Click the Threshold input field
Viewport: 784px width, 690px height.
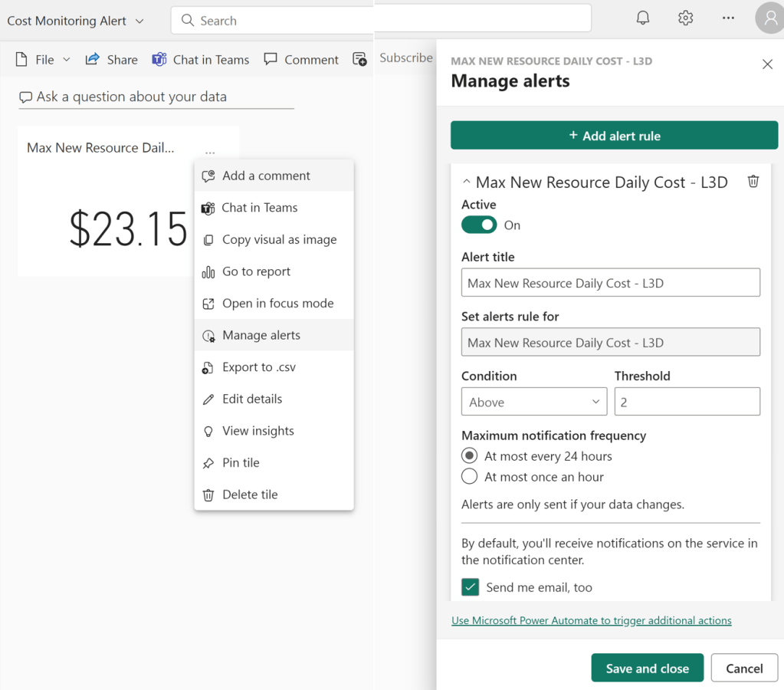click(687, 402)
